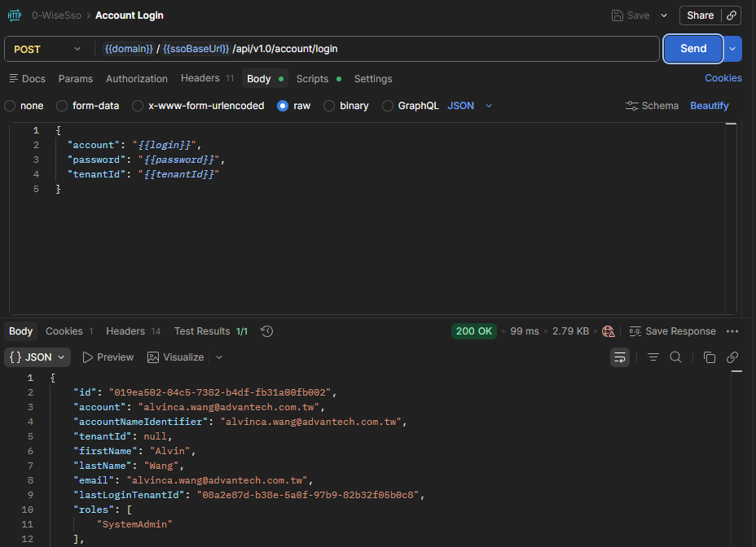756x547 pixels.
Task: Click the {{password}} variable in body
Action: pyautogui.click(x=179, y=160)
